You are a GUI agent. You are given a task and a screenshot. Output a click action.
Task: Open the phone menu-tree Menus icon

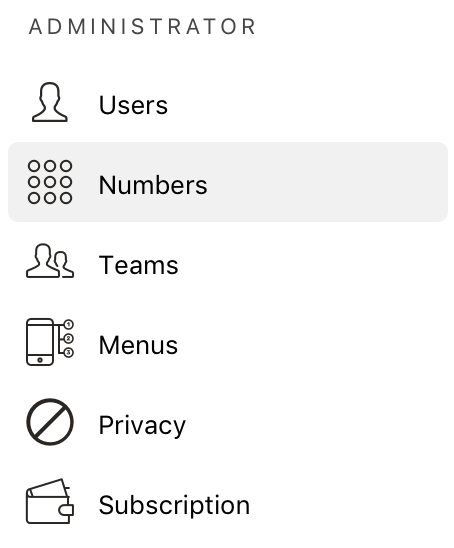click(x=50, y=342)
